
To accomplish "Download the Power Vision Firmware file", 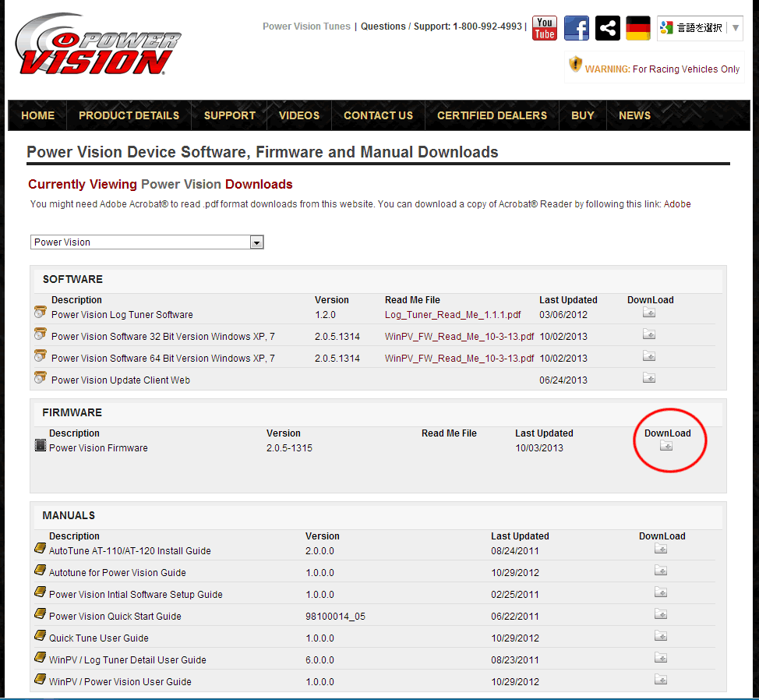I will (x=666, y=446).
